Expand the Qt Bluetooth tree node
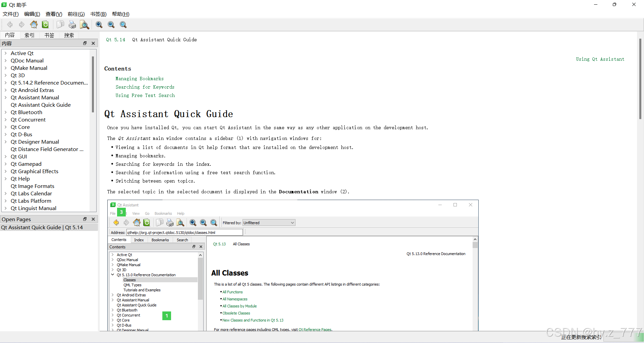Image resolution: width=644 pixels, height=343 pixels. [6, 112]
